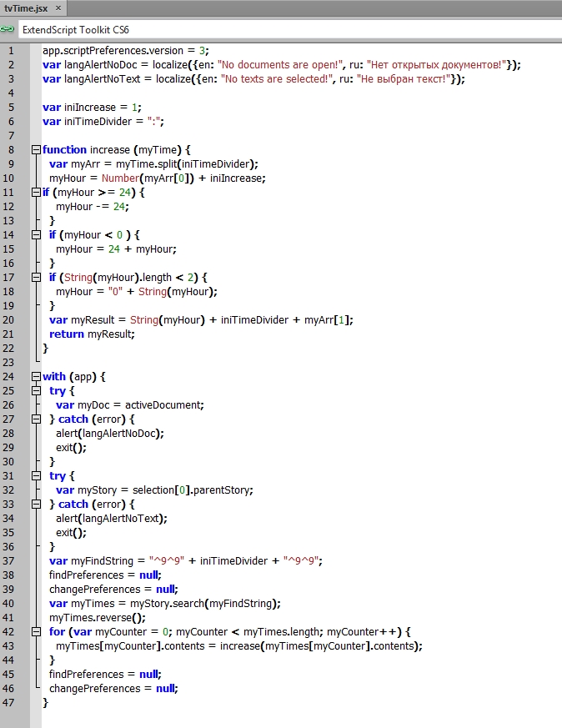The height and width of the screenshot is (728, 562).
Task: Click line number 23 in the gutter
Action: (x=8, y=363)
